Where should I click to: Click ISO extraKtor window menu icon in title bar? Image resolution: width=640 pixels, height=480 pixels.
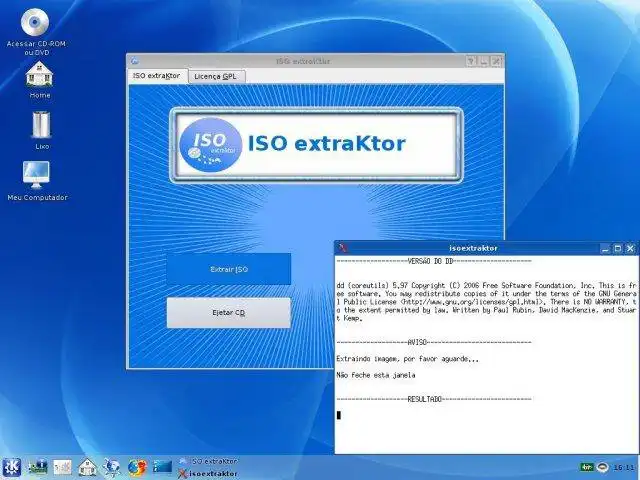point(135,61)
